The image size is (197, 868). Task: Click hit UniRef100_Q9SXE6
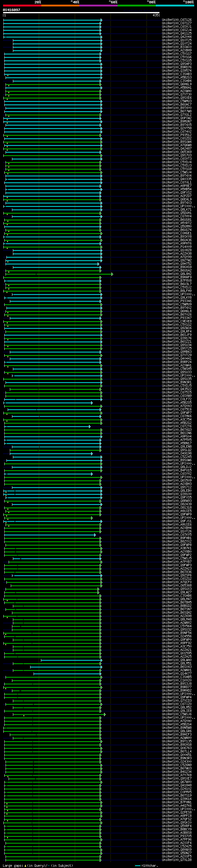pos(177,98)
